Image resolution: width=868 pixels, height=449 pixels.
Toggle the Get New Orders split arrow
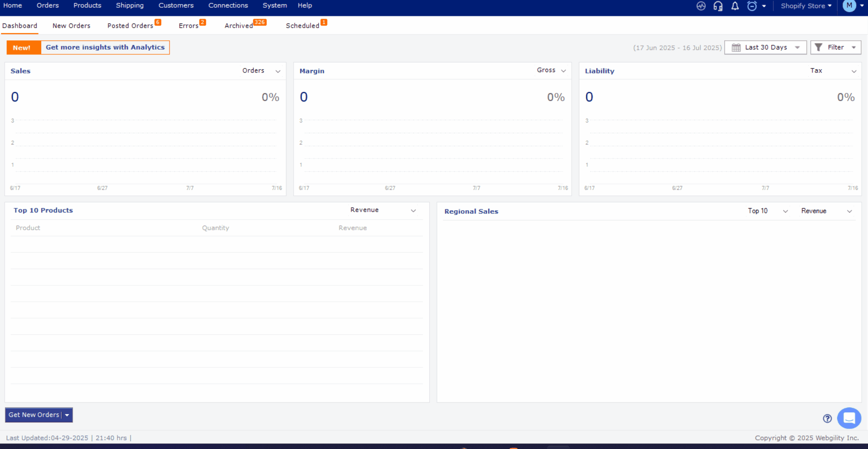[67, 415]
